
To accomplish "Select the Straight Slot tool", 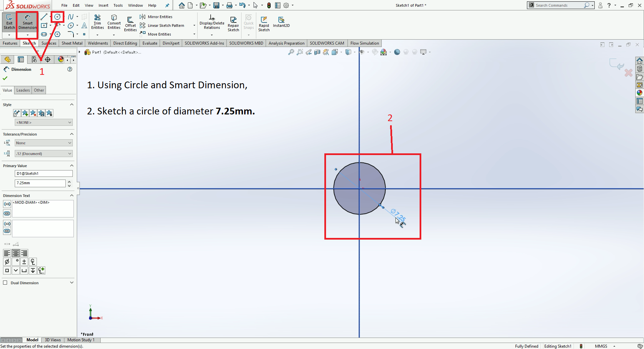I will click(x=44, y=34).
